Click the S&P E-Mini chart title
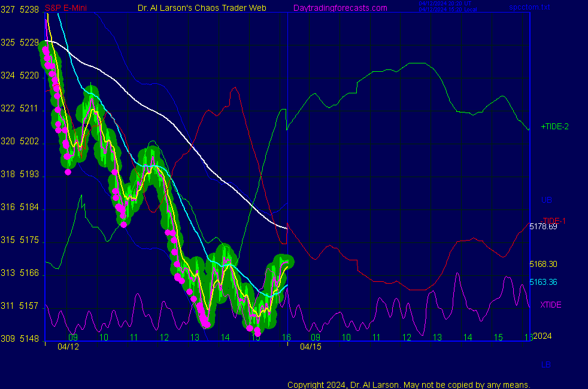Viewport: 588px width, 389px height. [66, 8]
